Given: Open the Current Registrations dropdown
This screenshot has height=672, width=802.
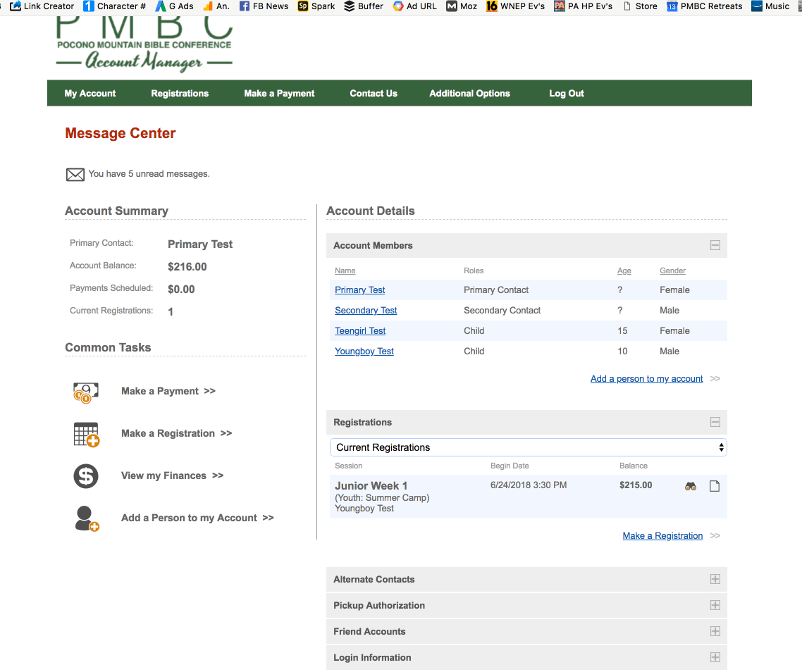Looking at the screenshot, I should pyautogui.click(x=529, y=447).
